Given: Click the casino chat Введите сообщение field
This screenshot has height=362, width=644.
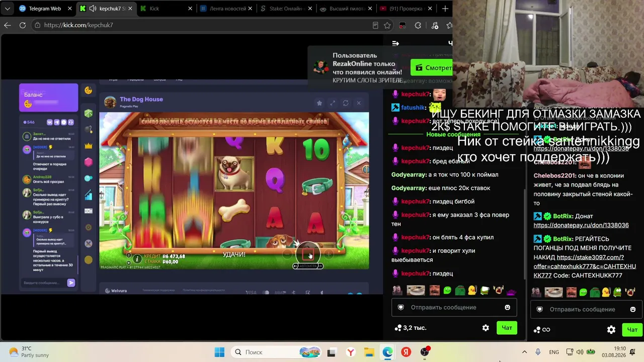Looking at the screenshot, I should pos(44,283).
